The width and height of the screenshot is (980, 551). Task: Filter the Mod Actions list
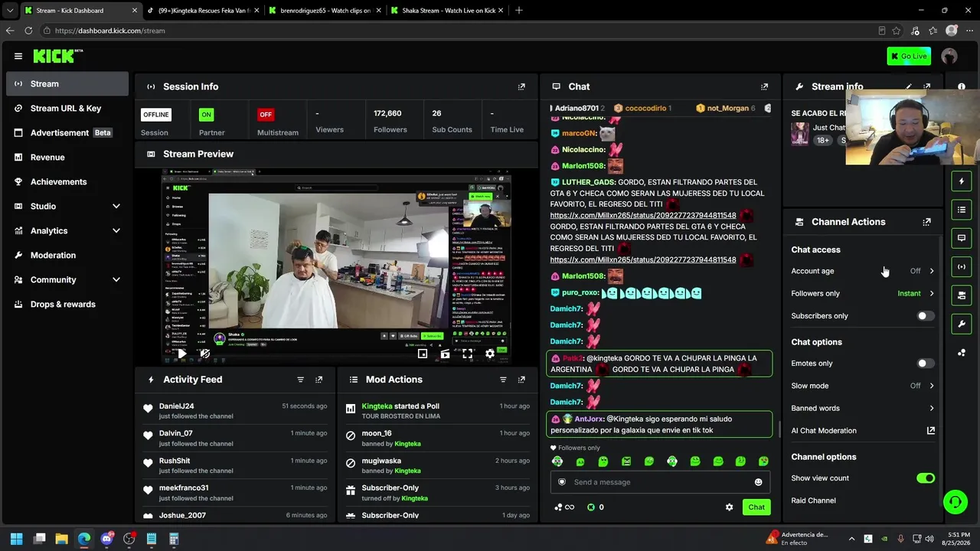(x=503, y=380)
